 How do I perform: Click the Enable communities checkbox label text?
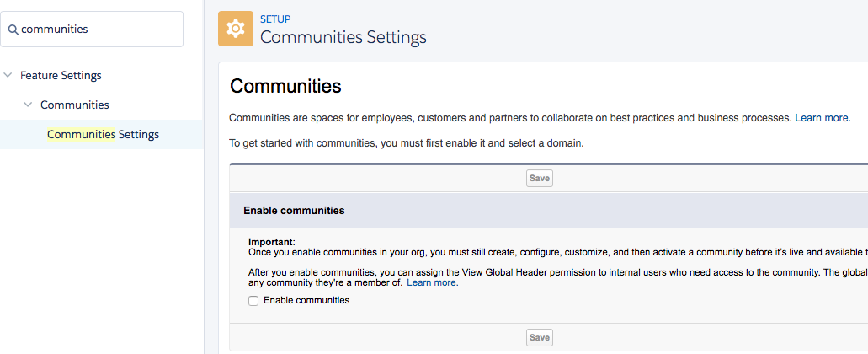coord(306,300)
